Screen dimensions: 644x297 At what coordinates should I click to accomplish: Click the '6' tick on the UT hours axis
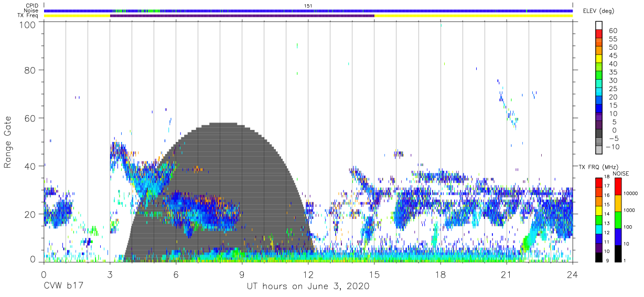click(176, 274)
